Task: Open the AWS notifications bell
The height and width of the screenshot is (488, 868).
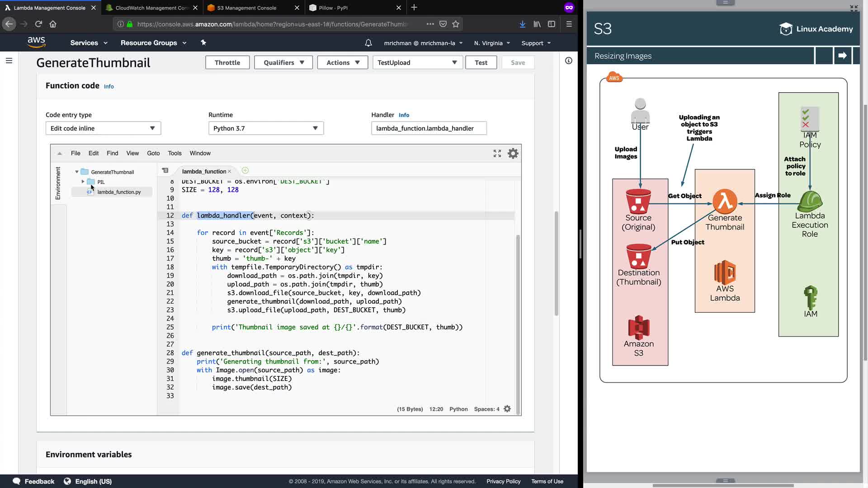Action: pos(368,43)
